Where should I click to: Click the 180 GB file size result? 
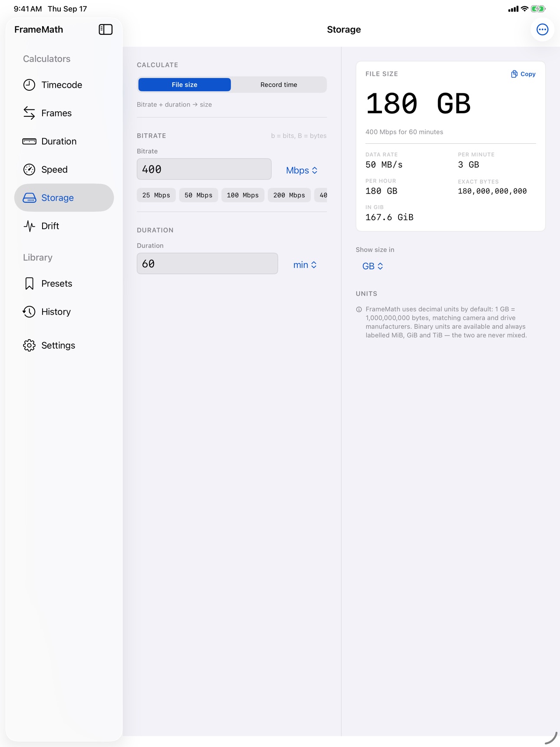point(418,104)
